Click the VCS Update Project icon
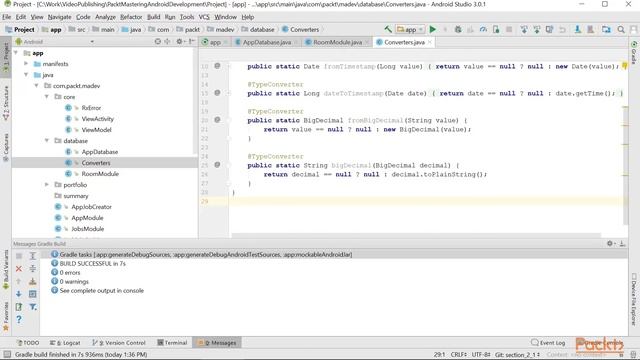This screenshot has height=360, width=640. pyautogui.click(x=524, y=29)
